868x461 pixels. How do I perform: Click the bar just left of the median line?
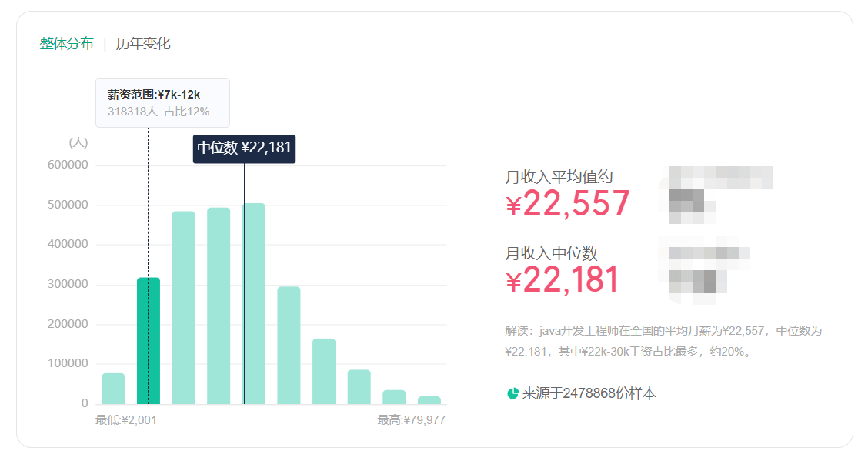click(x=219, y=306)
